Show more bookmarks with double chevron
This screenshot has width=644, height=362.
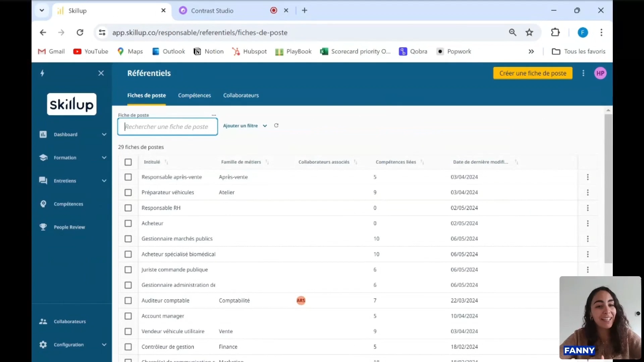coord(531,51)
